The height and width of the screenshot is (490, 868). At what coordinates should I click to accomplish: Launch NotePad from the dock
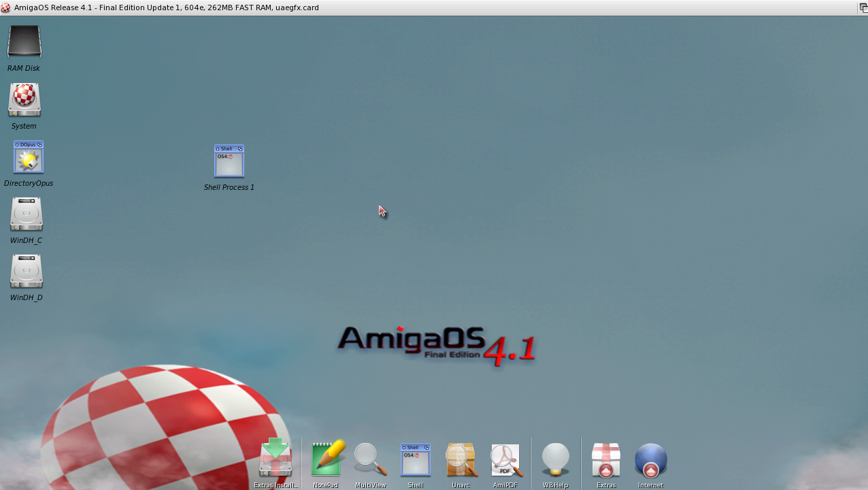pyautogui.click(x=326, y=459)
